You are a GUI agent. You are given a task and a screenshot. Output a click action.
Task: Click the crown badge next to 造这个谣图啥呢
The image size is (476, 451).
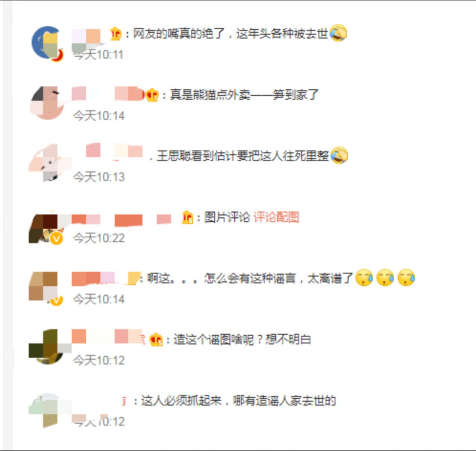(156, 340)
